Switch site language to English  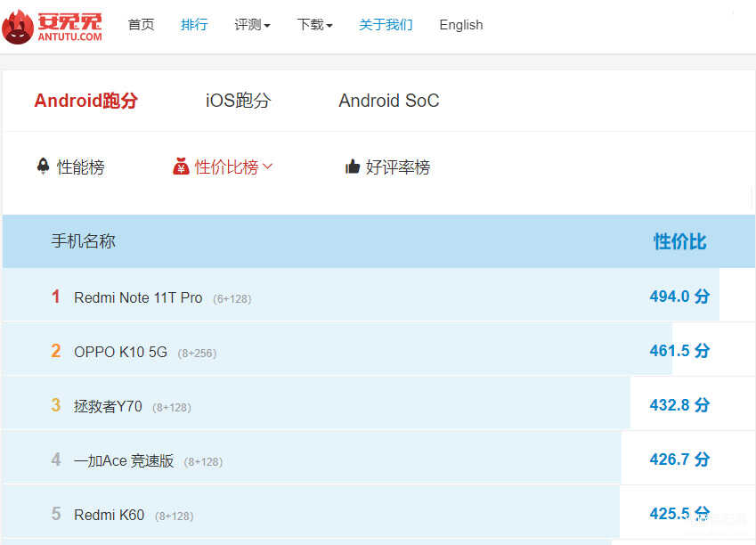tap(461, 25)
